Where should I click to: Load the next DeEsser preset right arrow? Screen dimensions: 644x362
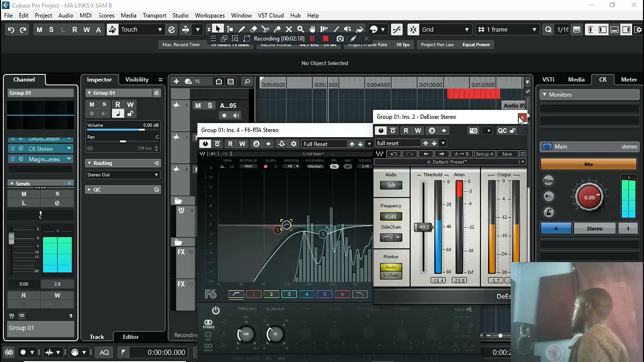pos(442,154)
